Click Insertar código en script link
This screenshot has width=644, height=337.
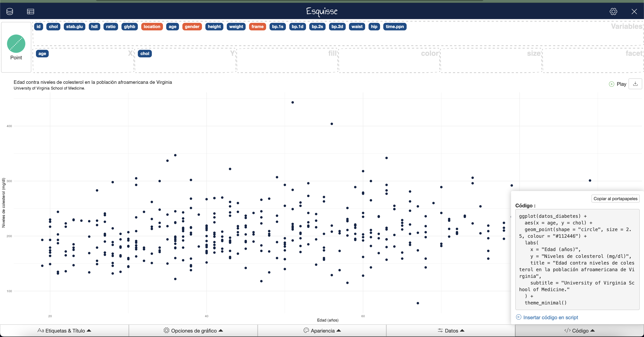pyautogui.click(x=551, y=317)
